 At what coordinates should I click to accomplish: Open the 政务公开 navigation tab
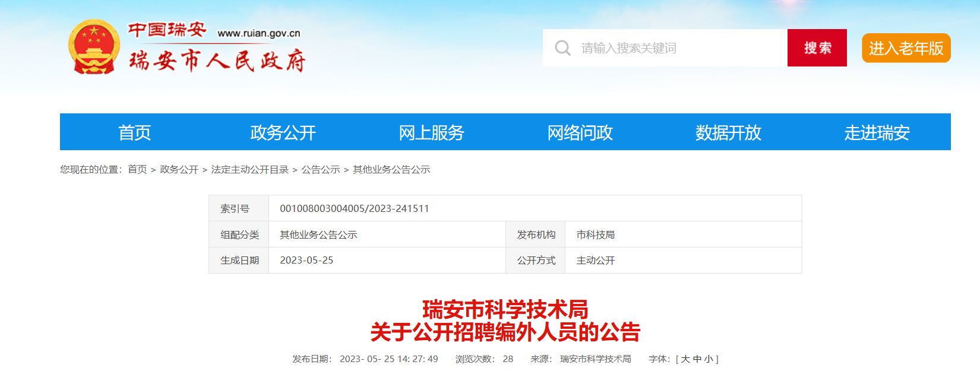coord(283,132)
